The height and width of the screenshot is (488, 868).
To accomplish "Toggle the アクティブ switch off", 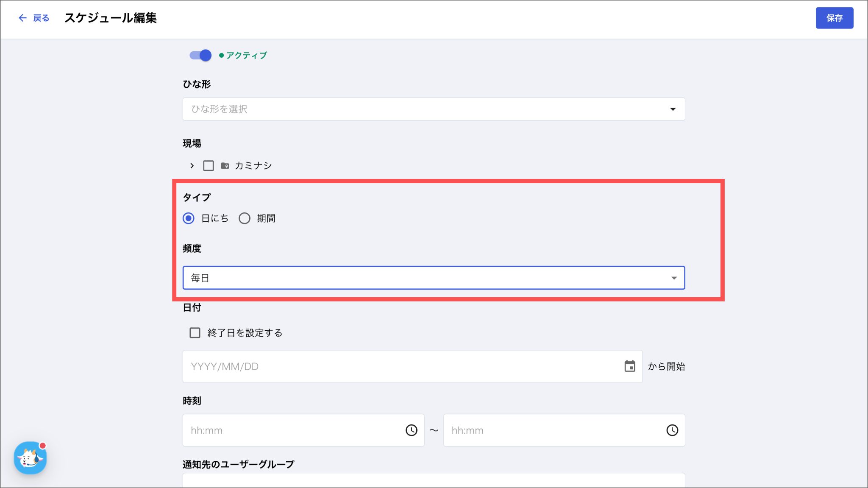I will point(200,56).
